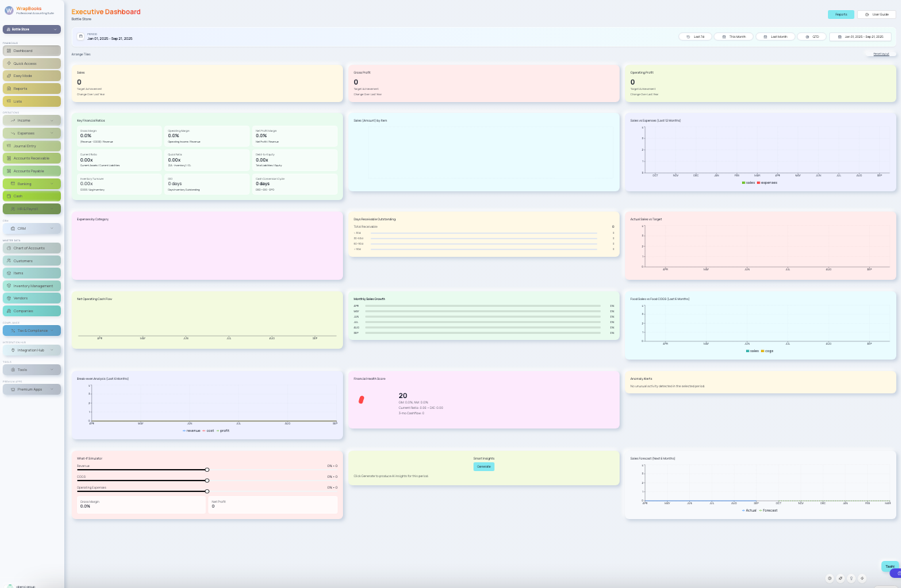The width and height of the screenshot is (901, 588).
Task: Open Chart of Accounts via its icon
Action: 9,248
